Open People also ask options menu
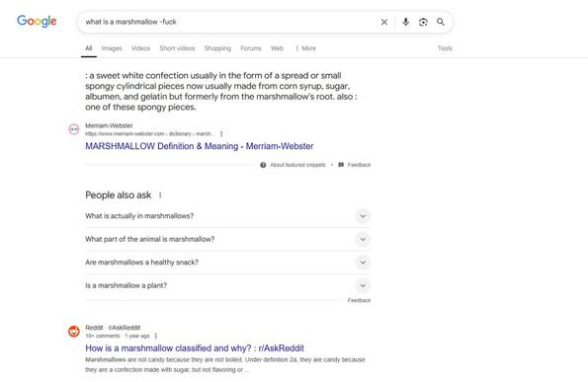588x382 pixels. [160, 195]
